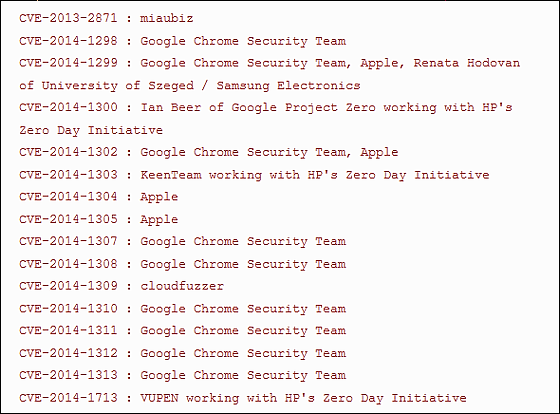Click the CVE-2014-1299 identifier
The width and height of the screenshot is (560, 414).
point(68,63)
